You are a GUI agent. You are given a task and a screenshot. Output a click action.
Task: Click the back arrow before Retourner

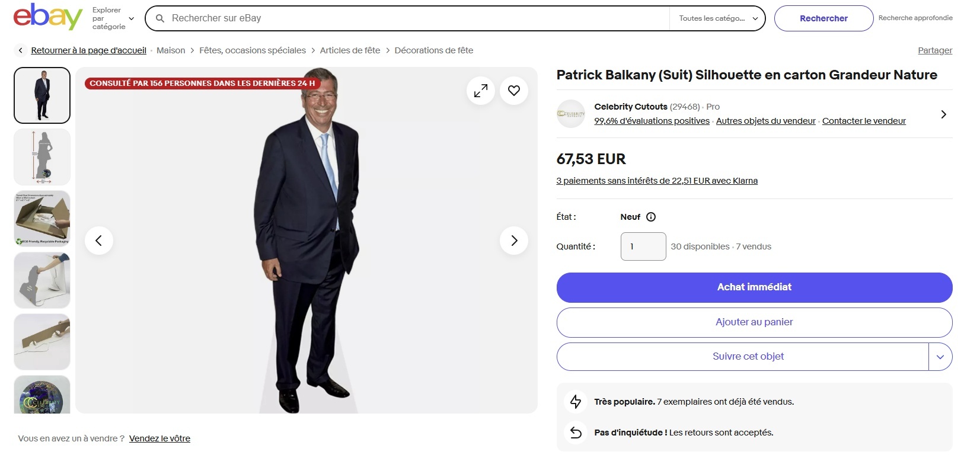tap(21, 50)
